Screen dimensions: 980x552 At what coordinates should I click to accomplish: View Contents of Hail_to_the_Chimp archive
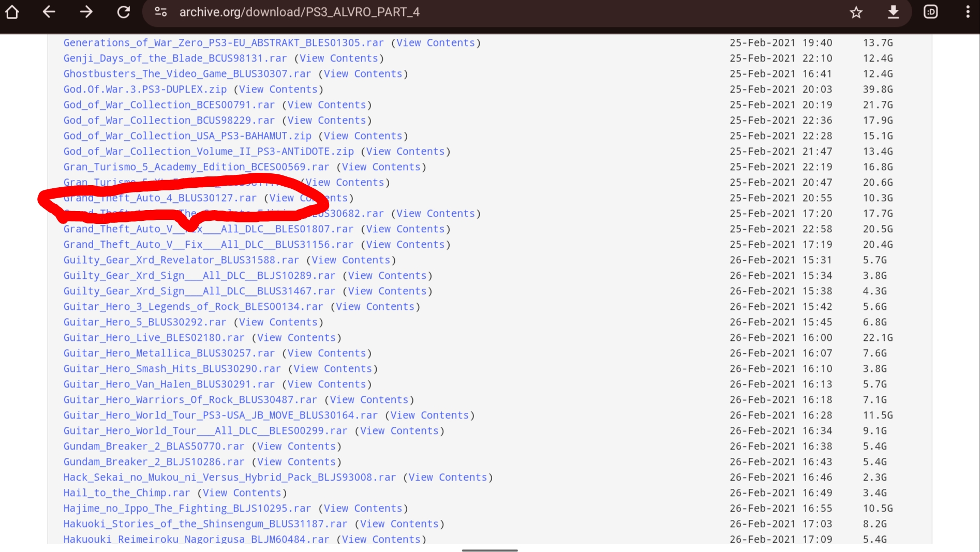click(242, 493)
